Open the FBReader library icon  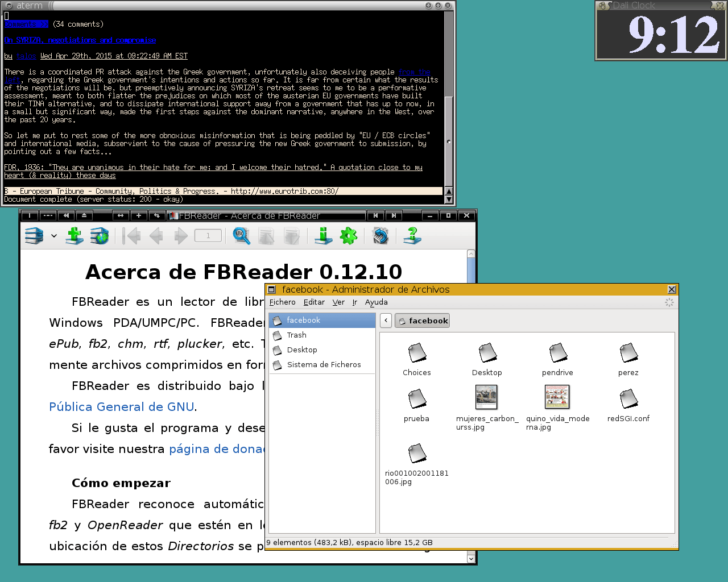click(34, 236)
